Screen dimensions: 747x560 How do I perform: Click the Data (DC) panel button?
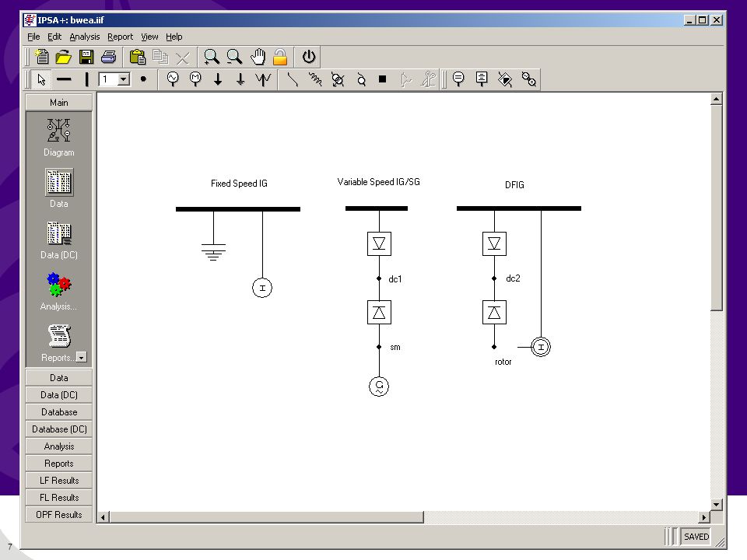click(x=58, y=395)
